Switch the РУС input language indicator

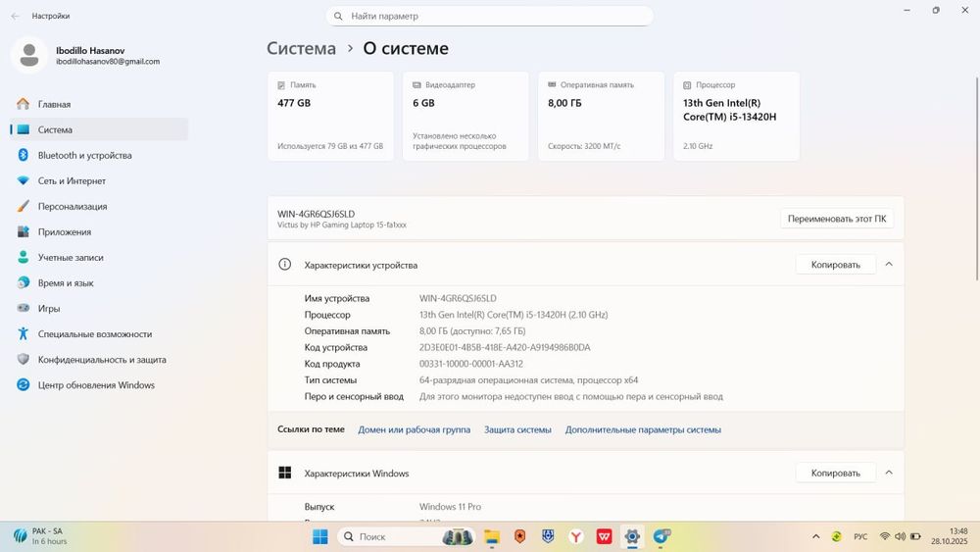coord(860,536)
